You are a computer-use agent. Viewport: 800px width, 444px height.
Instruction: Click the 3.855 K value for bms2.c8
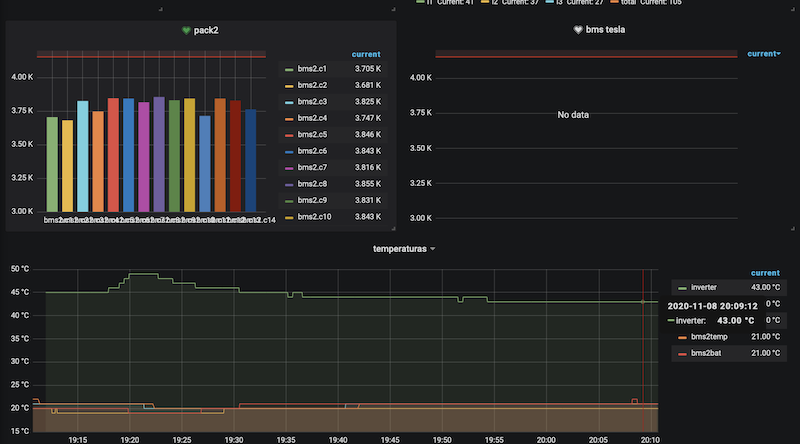coord(368,184)
